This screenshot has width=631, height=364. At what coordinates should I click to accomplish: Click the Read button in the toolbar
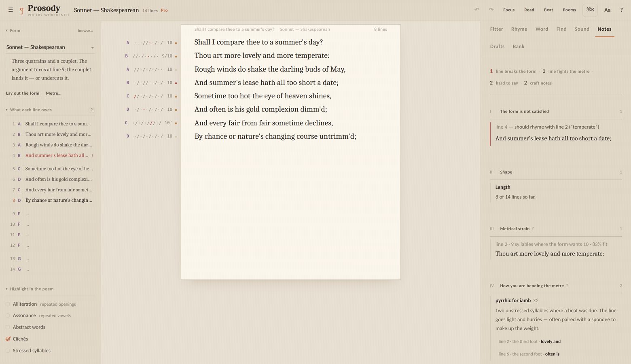click(x=529, y=10)
